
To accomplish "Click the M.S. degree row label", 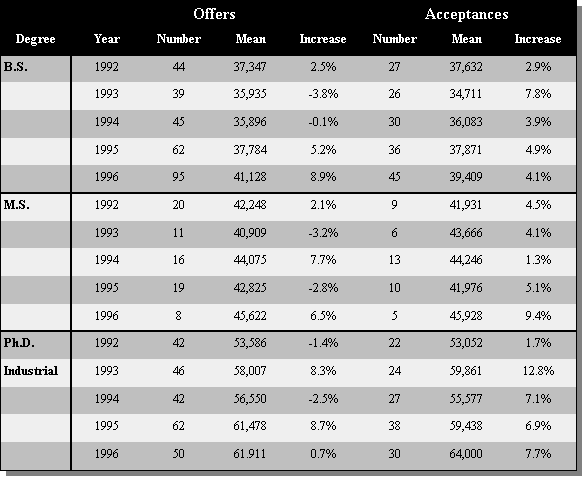I will [x=16, y=205].
